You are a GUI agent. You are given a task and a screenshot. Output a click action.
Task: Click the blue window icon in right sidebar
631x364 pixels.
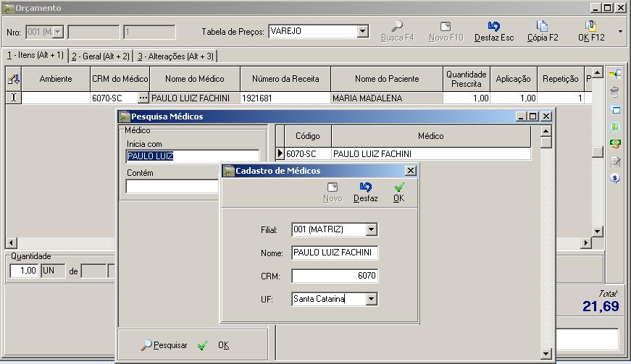[615, 109]
